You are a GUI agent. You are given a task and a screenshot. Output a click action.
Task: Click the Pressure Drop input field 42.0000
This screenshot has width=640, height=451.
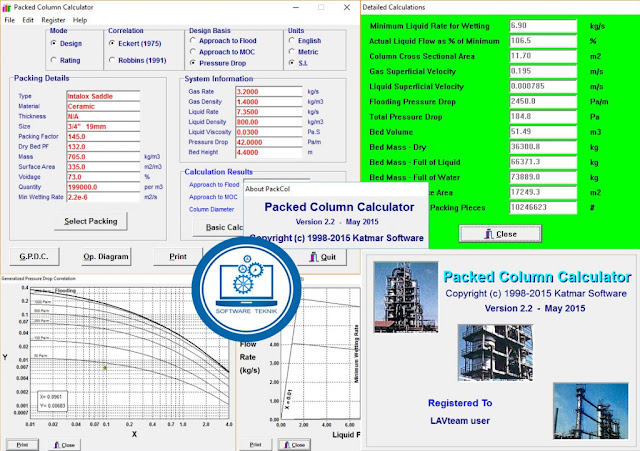269,142
